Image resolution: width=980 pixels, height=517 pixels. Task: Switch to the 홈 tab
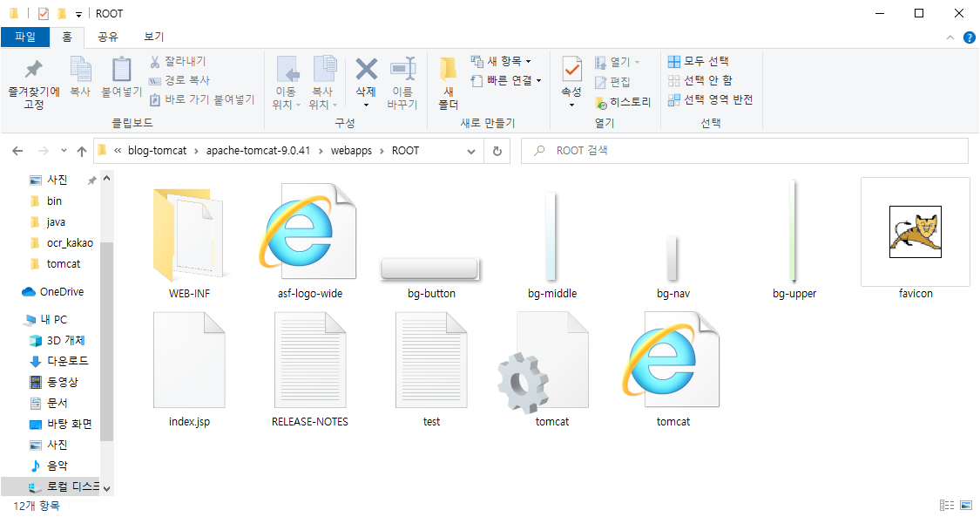coord(67,37)
